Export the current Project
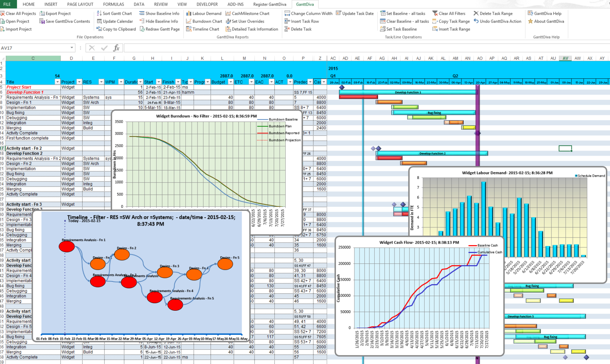The image size is (610, 364). tap(55, 13)
